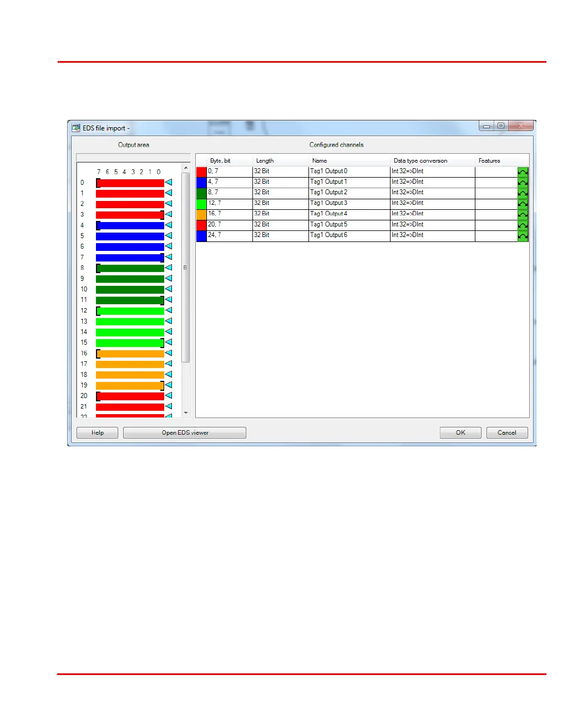Select the red swatch for channel 0, 7
This screenshot has width=588, height=715.
(x=201, y=172)
